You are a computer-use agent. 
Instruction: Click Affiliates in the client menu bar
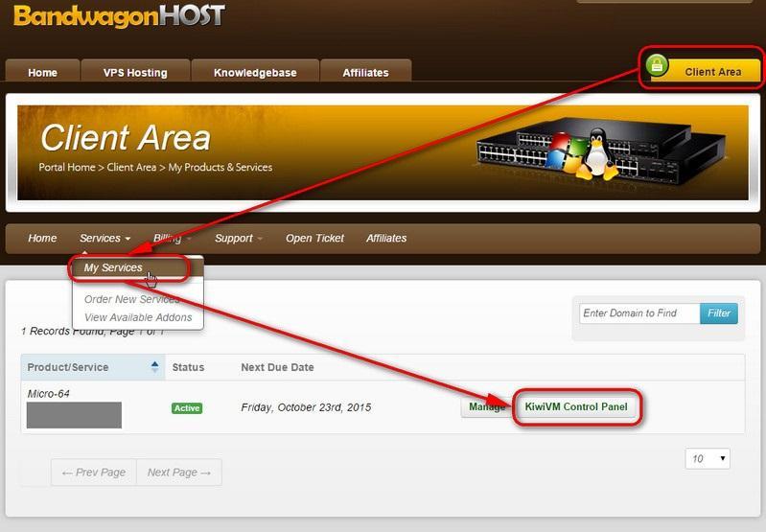click(x=386, y=238)
